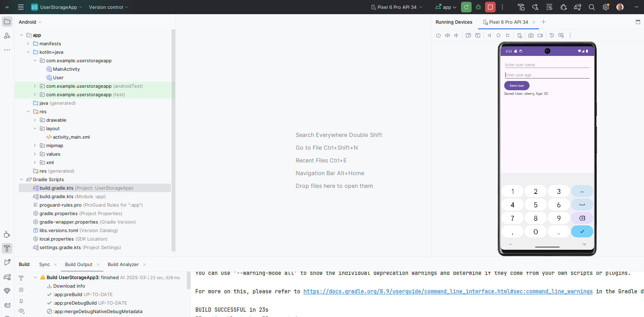Rotate the emulator right
Screen dimensions: 644x317
pos(478,35)
